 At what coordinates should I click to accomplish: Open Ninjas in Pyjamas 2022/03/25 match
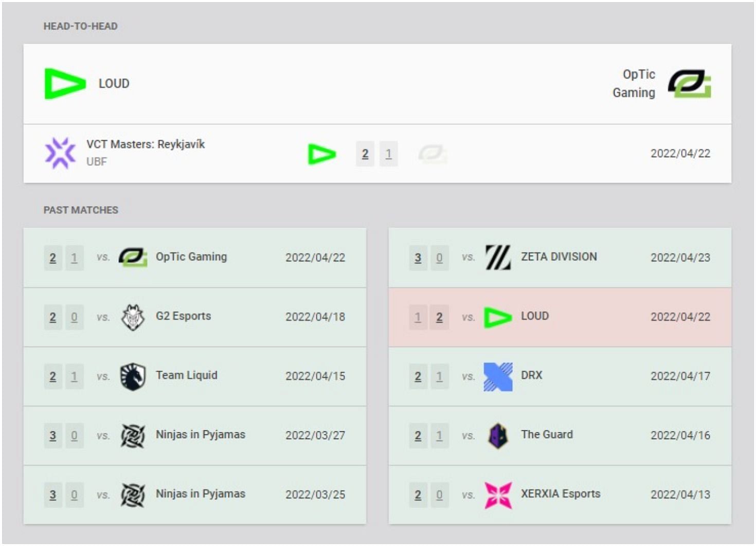coord(195,495)
